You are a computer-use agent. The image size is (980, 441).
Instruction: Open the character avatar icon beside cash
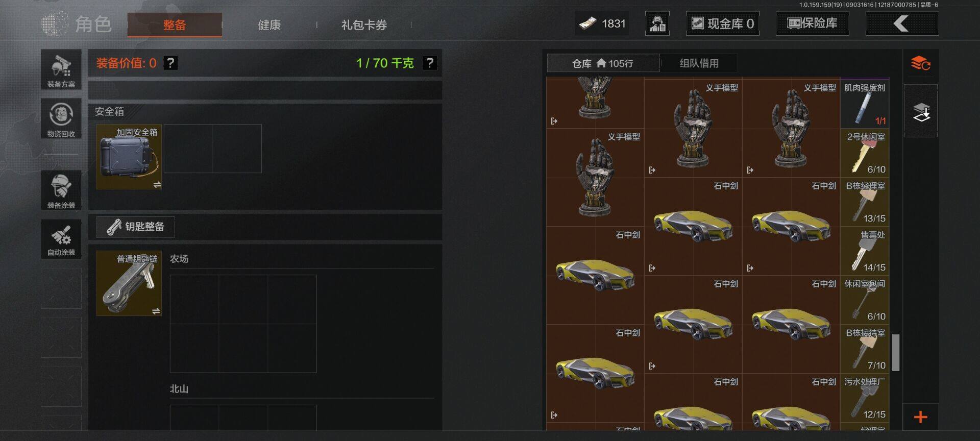click(x=657, y=23)
